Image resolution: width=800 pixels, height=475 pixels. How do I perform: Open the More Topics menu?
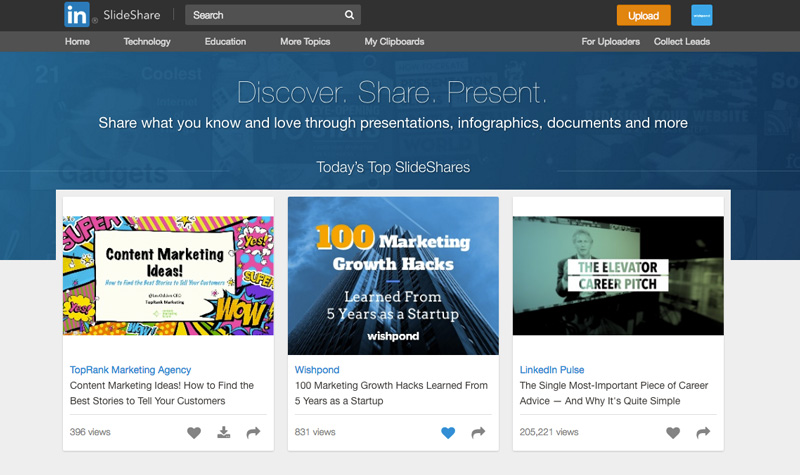click(x=305, y=41)
